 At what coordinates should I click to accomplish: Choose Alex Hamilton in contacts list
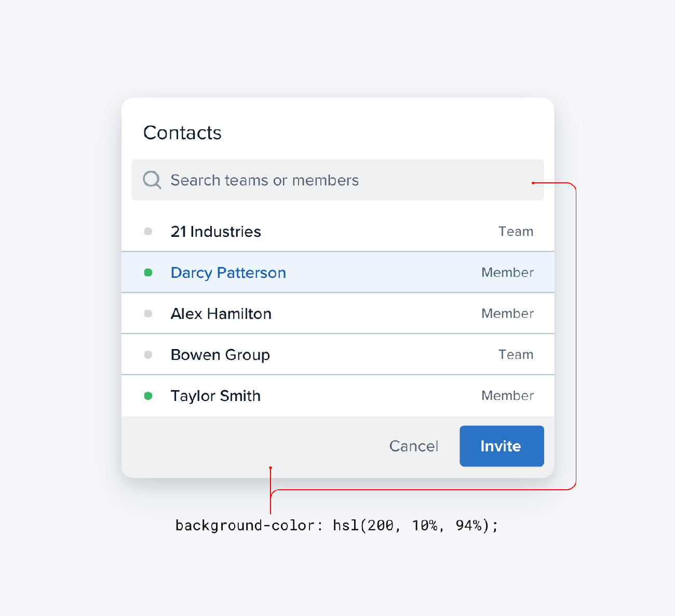[x=221, y=314]
